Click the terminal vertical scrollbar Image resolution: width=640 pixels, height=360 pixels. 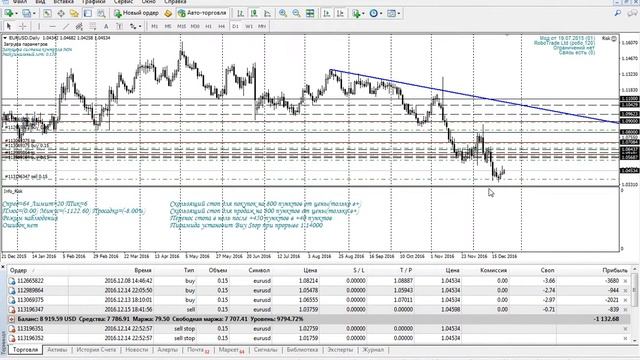pyautogui.click(x=635, y=304)
